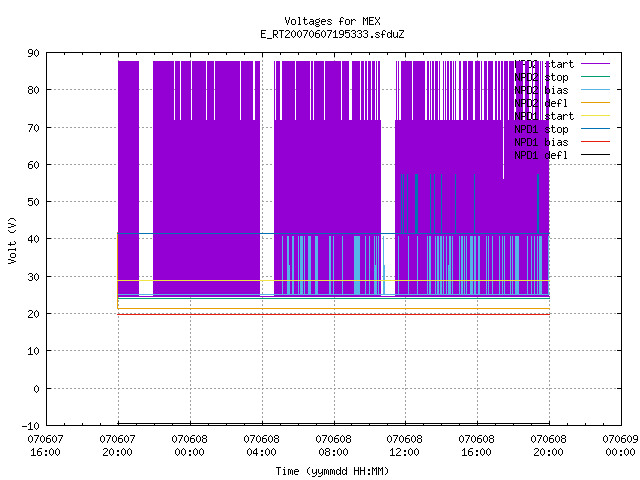
Task: Click the y-axis tick value 0
Action: point(36,389)
